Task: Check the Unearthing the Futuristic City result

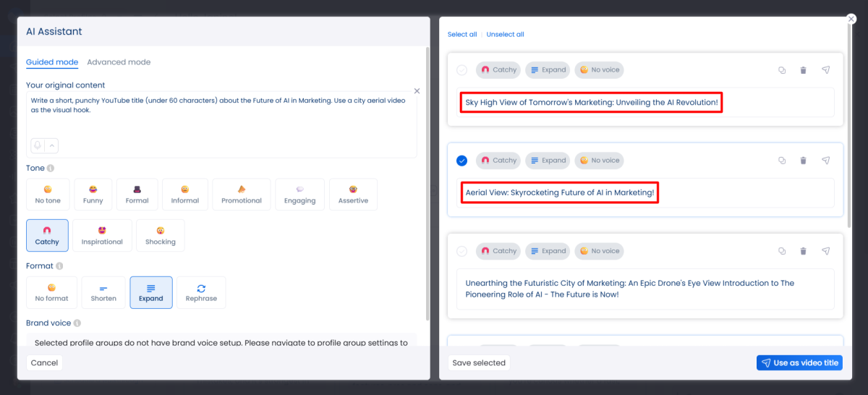Action: click(462, 251)
